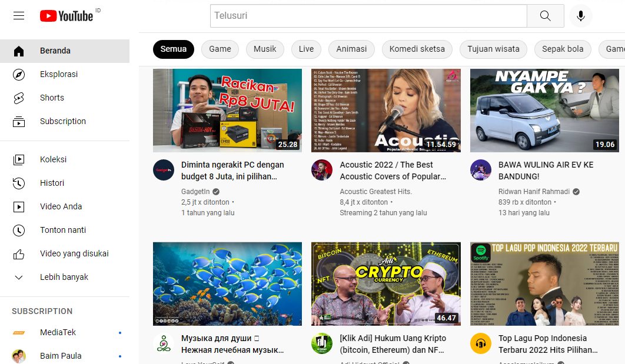
Task: Open Video yang disukai in sidebar
Action: [65, 253]
